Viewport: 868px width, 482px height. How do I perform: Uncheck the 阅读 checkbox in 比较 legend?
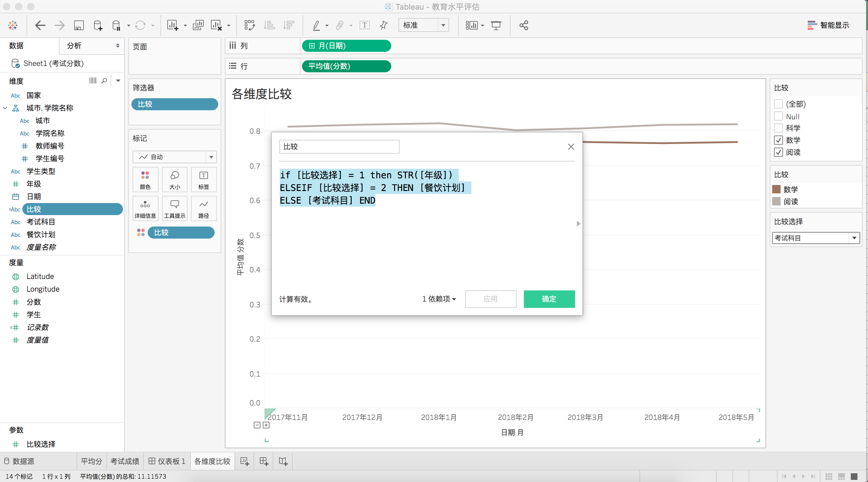(779, 152)
